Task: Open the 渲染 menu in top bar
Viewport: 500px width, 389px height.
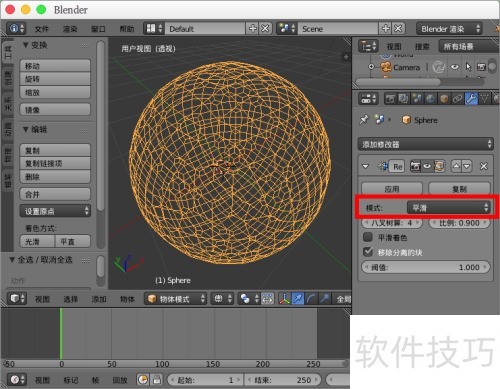Action: tap(70, 29)
